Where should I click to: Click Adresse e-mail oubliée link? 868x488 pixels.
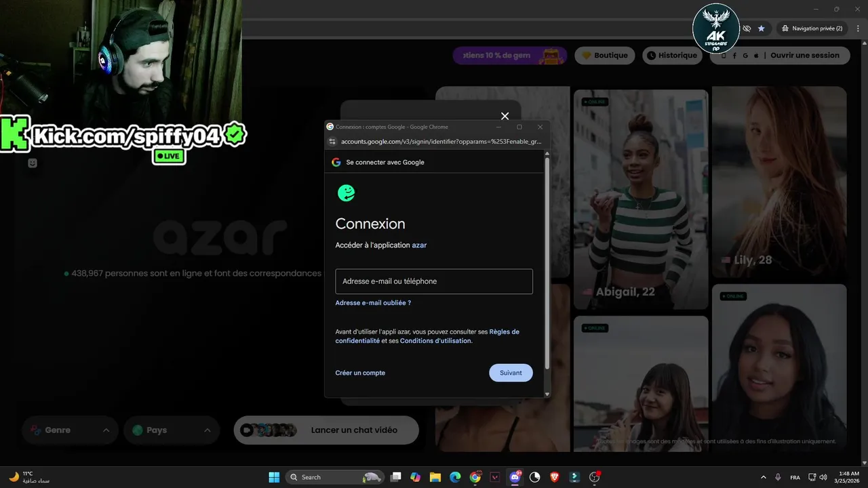[x=373, y=303]
